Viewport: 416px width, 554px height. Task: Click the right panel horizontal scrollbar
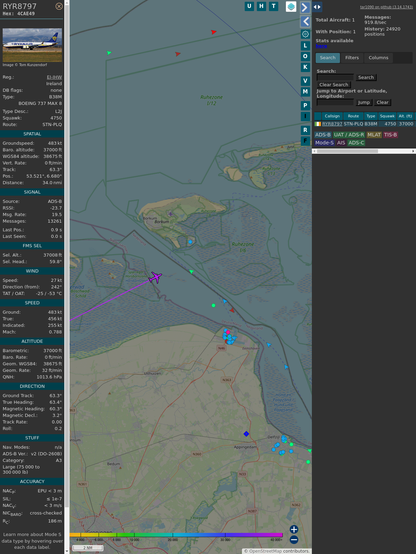347,151
